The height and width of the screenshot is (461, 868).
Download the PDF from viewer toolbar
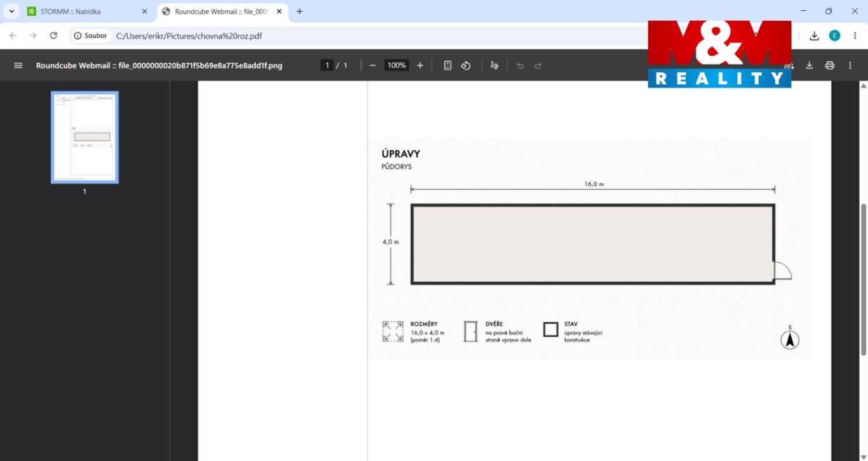point(809,65)
